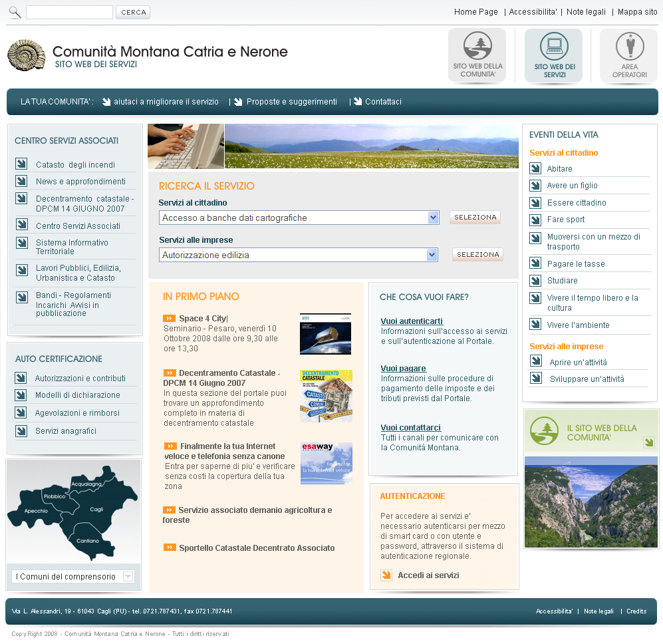Click SELEZIONA for Servizi alle imprese
This screenshot has width=663, height=644.
tap(478, 254)
